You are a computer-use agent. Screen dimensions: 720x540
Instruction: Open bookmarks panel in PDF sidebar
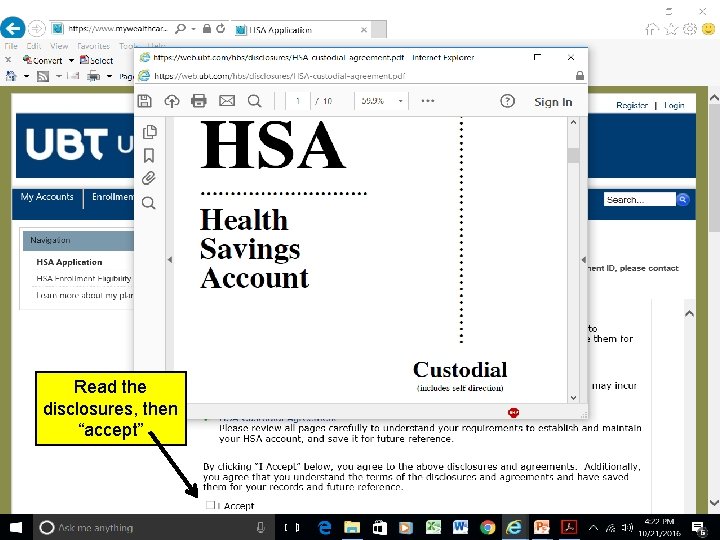pyautogui.click(x=149, y=156)
